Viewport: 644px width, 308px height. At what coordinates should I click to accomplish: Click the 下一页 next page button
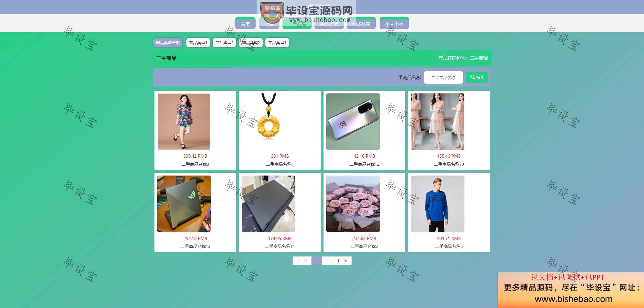pyautogui.click(x=342, y=261)
